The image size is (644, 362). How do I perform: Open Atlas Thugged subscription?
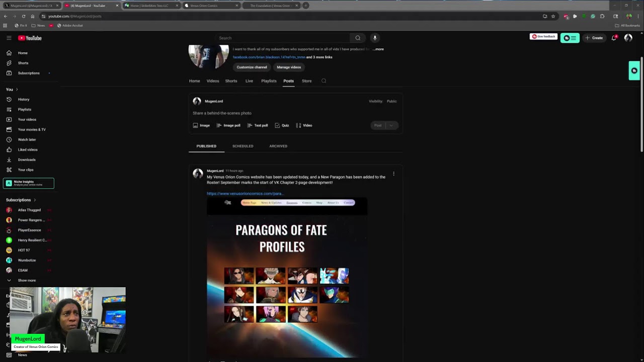tap(29, 210)
